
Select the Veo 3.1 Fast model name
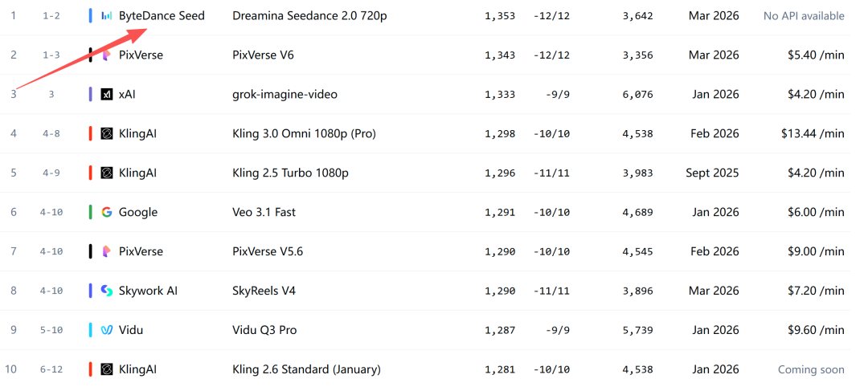pyautogui.click(x=264, y=213)
